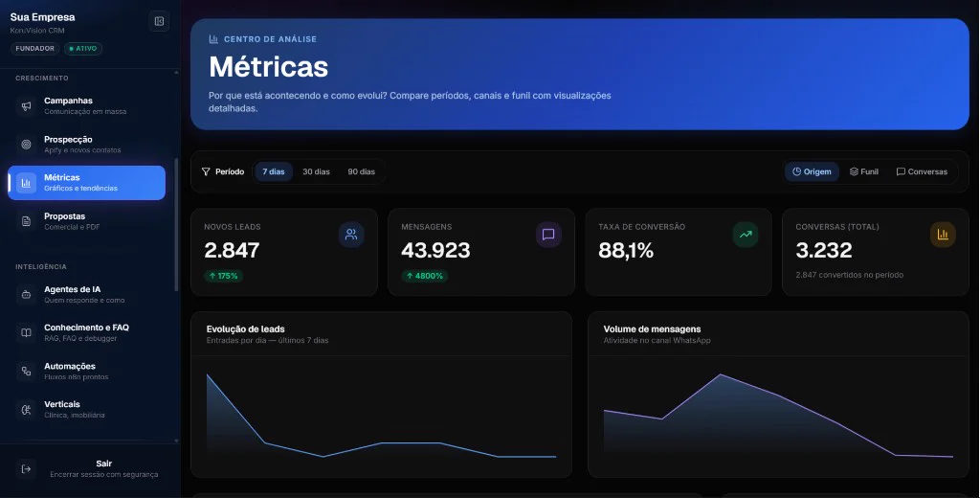Open Prospecção via target icon

26,145
